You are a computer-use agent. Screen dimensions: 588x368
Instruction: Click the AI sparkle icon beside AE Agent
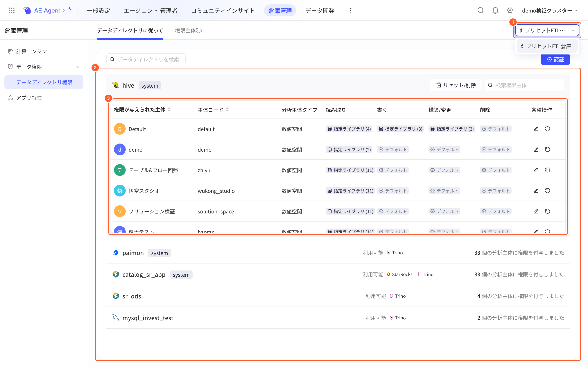click(x=70, y=9)
